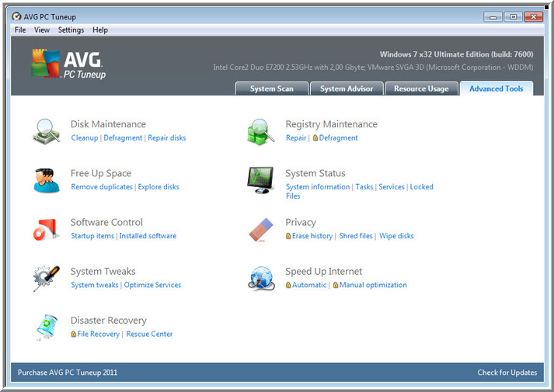Open Registry Maintenance Repair link

click(296, 138)
